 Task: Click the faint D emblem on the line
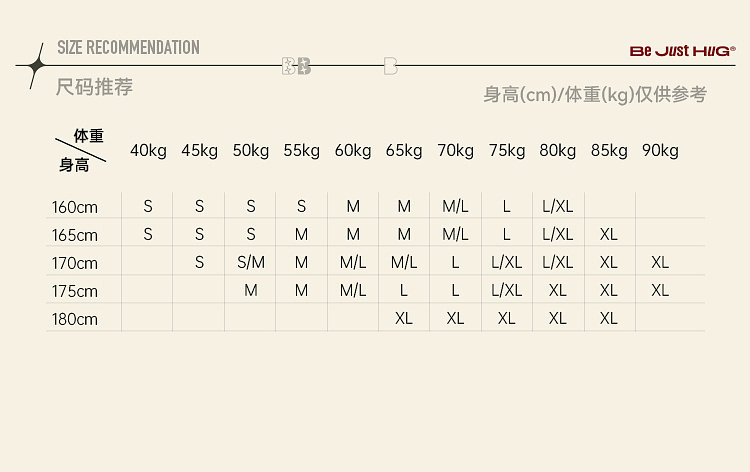click(390, 66)
